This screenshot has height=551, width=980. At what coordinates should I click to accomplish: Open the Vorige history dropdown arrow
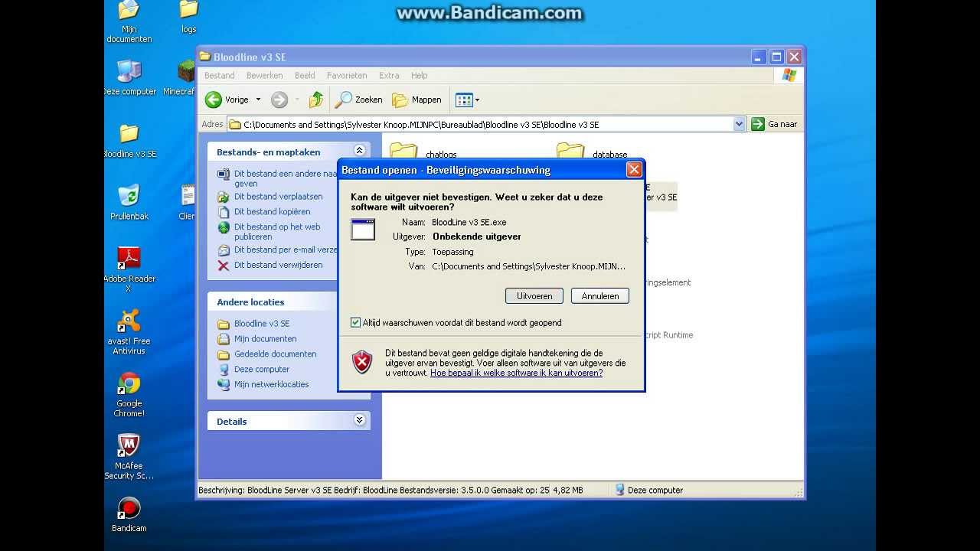pos(258,99)
